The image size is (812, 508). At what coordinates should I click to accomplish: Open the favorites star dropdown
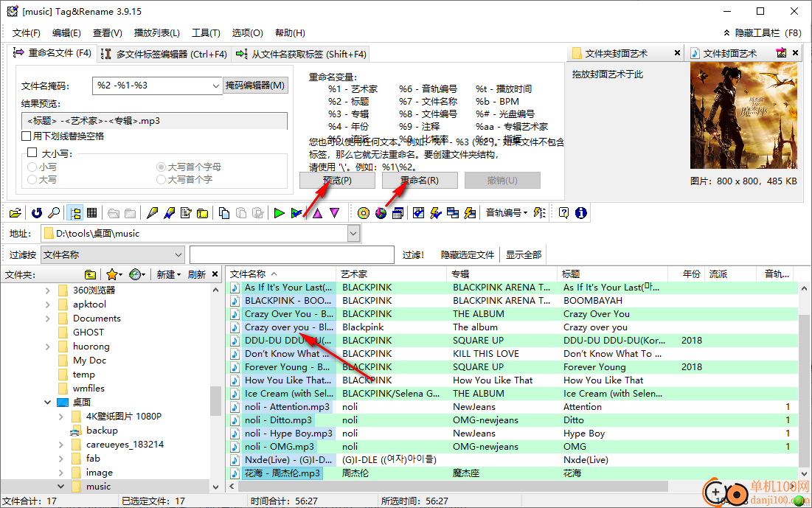pyautogui.click(x=114, y=274)
